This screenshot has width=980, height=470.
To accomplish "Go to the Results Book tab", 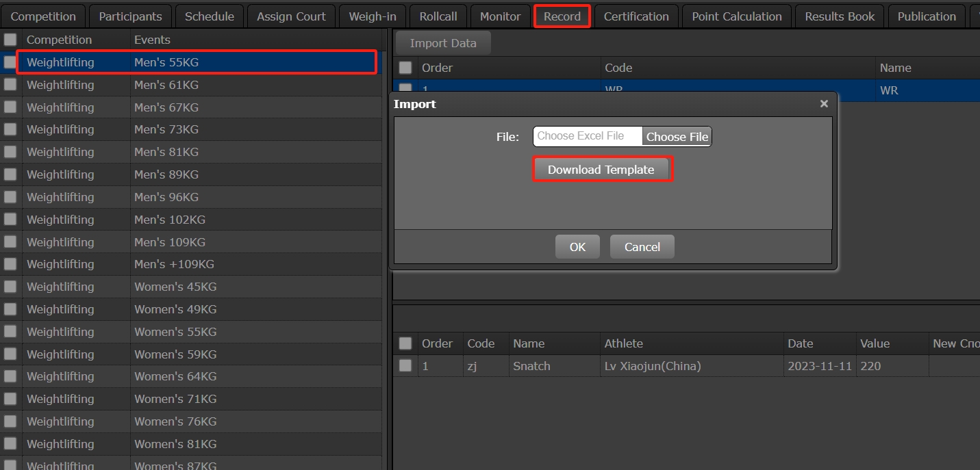I will coord(840,16).
